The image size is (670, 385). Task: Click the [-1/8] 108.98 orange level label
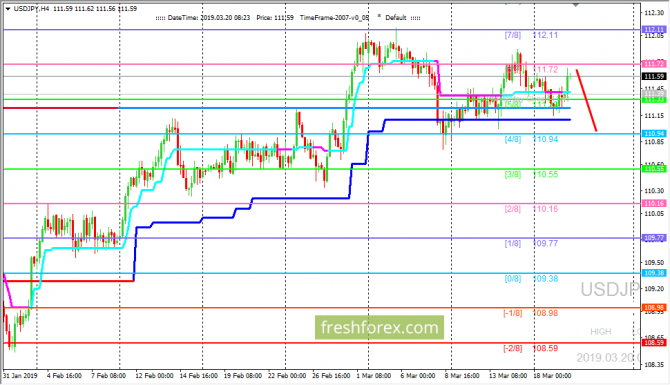click(x=531, y=313)
